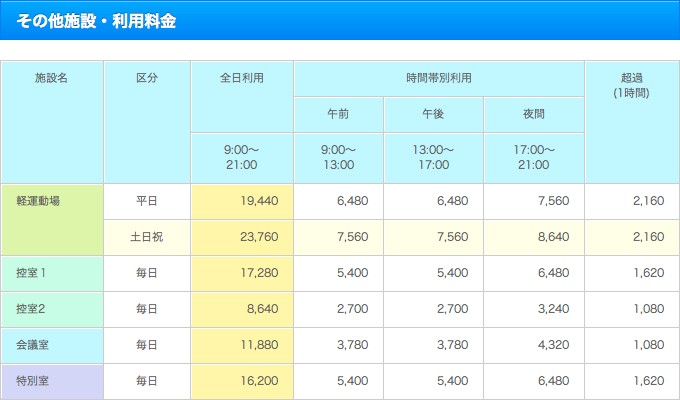The image size is (680, 400).
Task: Select the 13:00〜17:00 time range cell
Action: (433, 158)
